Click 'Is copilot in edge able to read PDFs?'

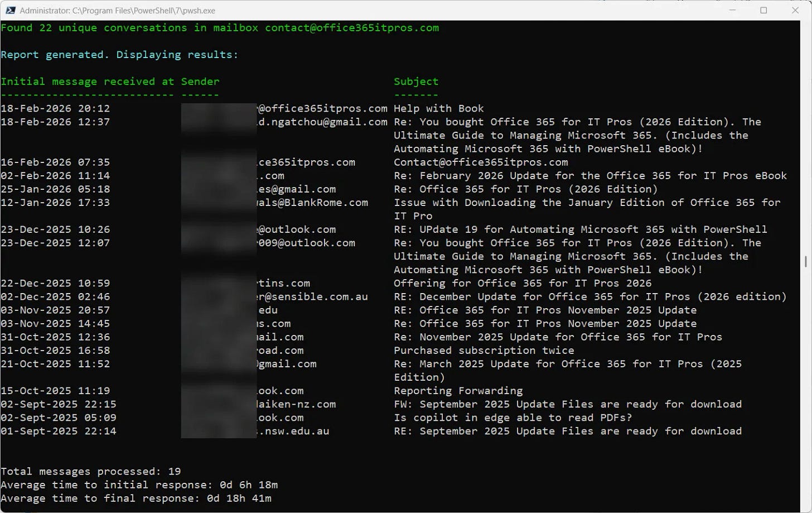pyautogui.click(x=513, y=418)
